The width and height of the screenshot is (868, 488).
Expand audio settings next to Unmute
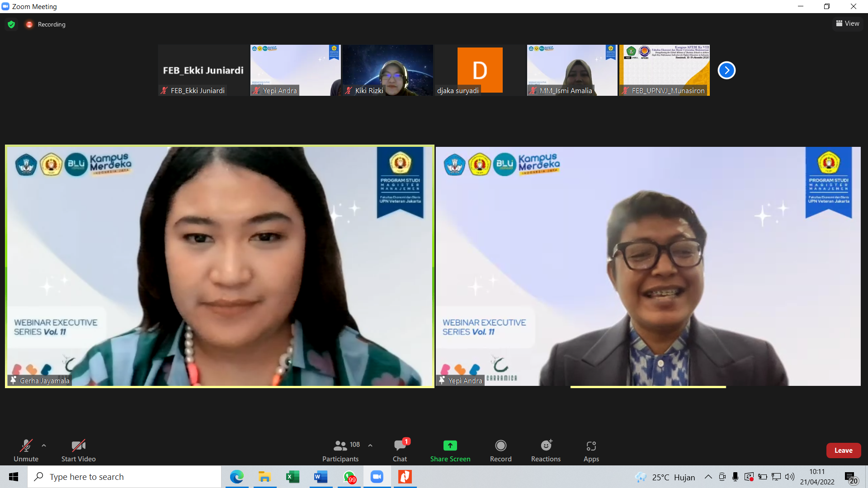click(44, 446)
